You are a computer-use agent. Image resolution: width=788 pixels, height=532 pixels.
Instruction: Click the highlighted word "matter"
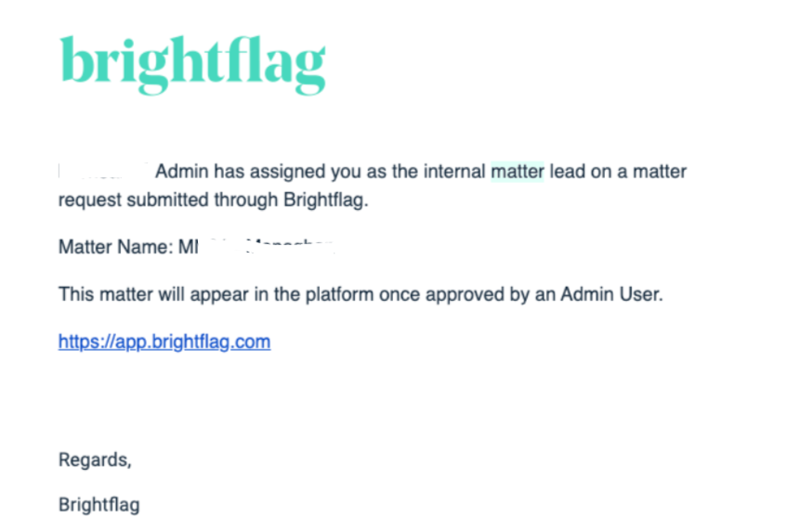tap(518, 172)
